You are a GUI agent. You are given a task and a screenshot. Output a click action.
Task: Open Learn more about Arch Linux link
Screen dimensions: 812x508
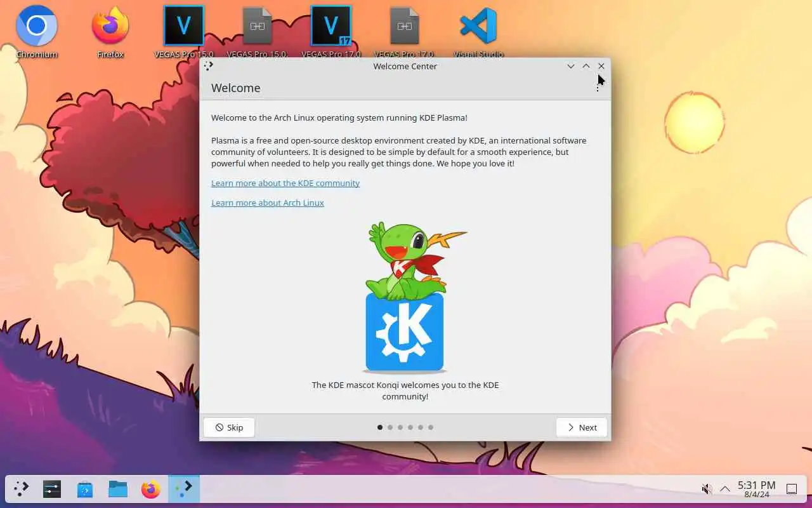tap(268, 203)
